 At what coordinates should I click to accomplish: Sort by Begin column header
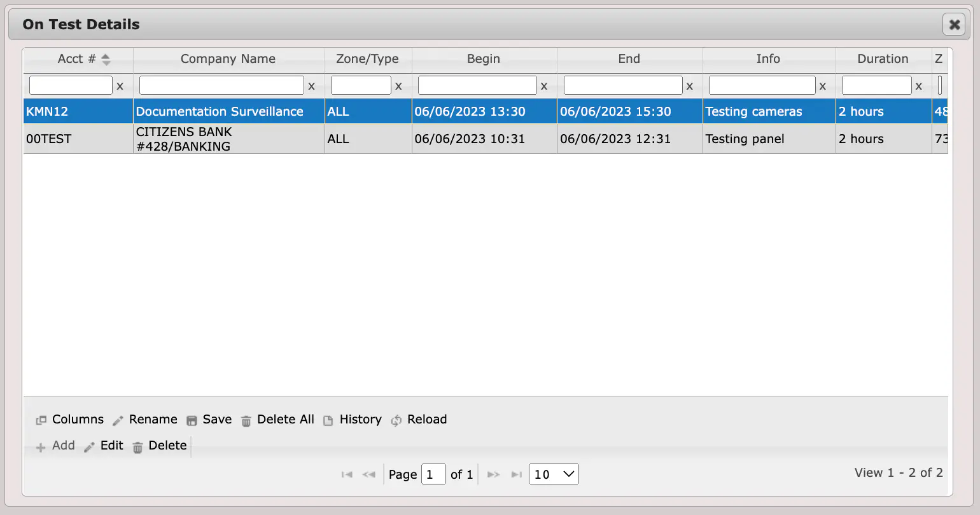[484, 59]
